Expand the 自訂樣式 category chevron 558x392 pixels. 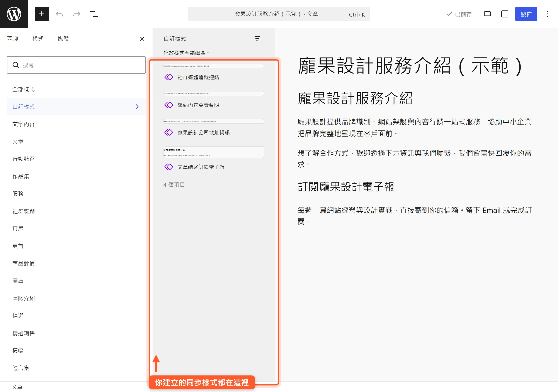point(137,107)
